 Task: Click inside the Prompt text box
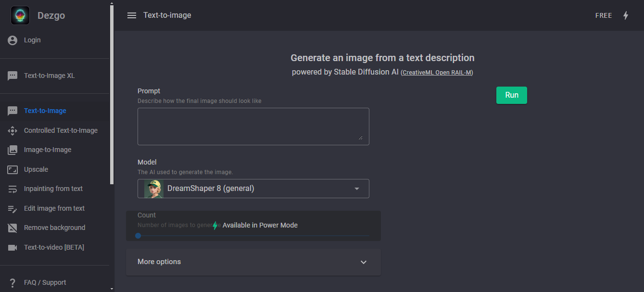pos(253,126)
